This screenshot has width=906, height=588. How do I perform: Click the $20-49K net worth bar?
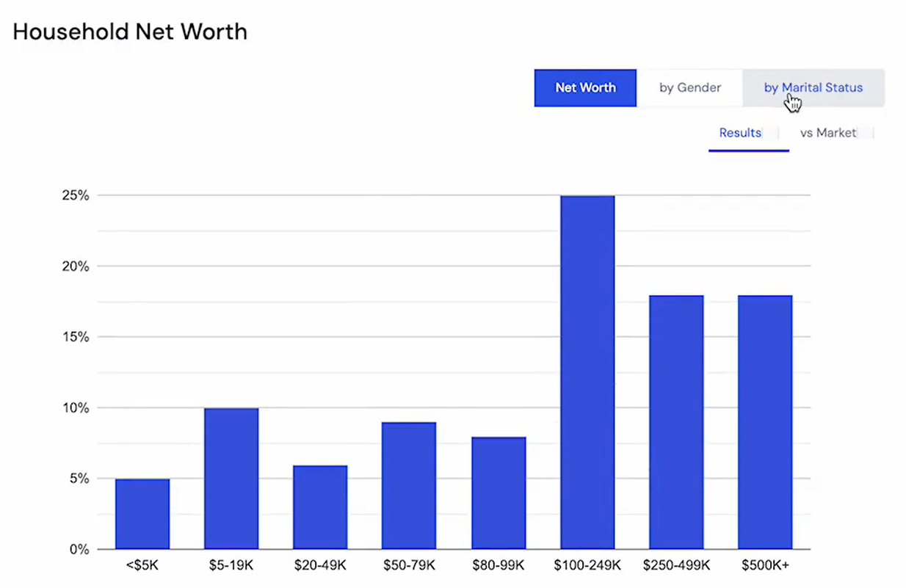320,507
